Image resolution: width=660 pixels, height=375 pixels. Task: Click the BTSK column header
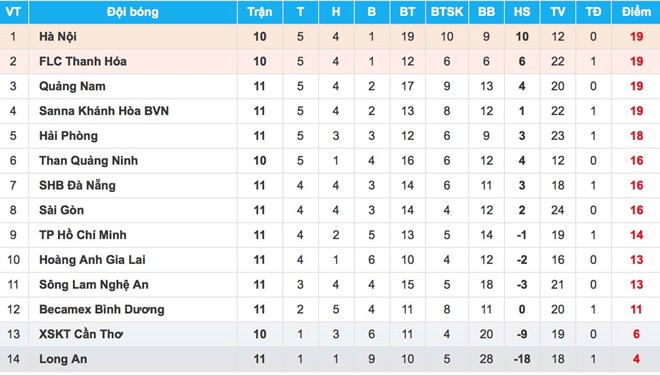click(447, 12)
